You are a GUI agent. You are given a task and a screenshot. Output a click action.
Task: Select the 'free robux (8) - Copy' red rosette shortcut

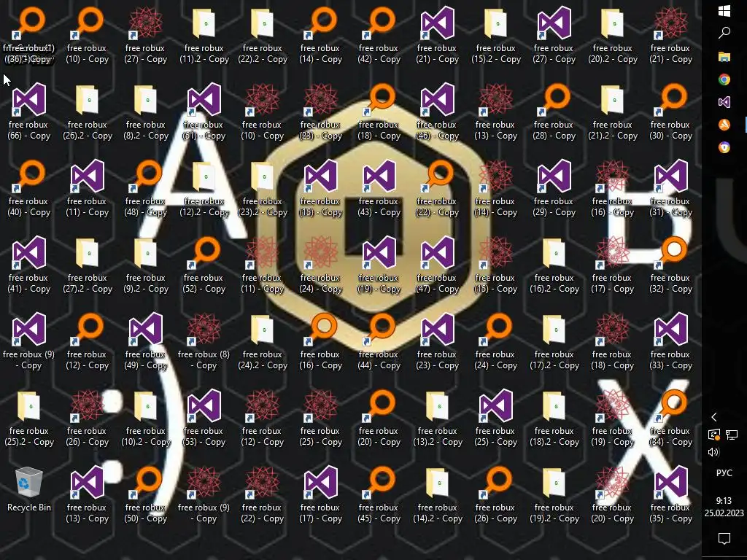204,342
